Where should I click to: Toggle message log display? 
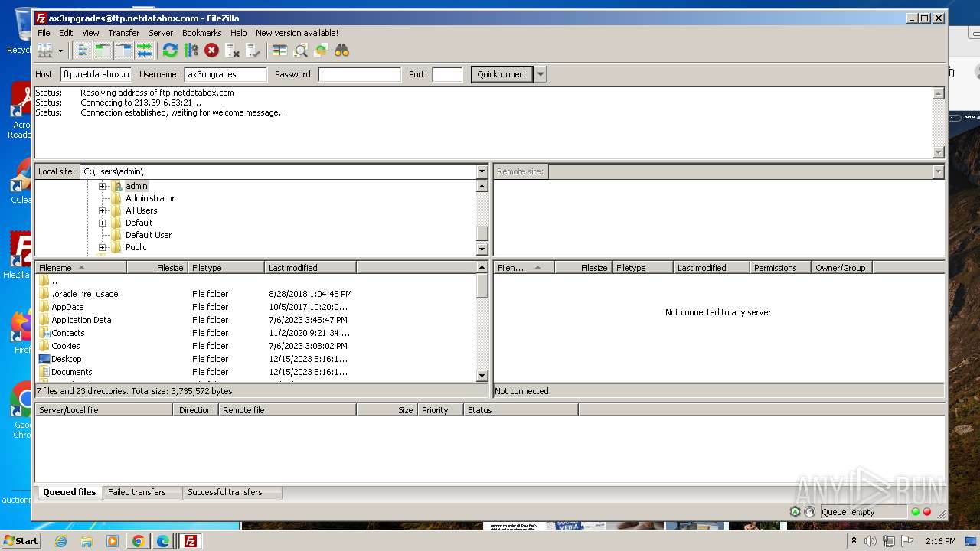pos(82,51)
